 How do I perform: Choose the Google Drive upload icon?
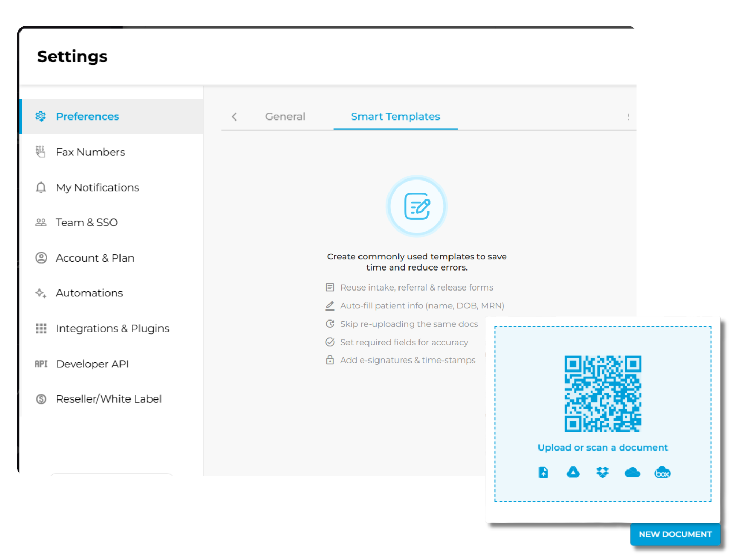(573, 473)
